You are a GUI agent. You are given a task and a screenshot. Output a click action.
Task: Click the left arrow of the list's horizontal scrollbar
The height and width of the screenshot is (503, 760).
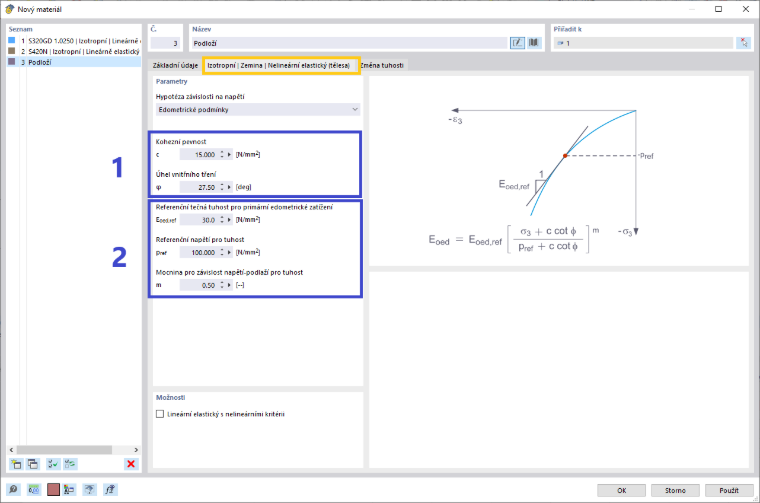[x=12, y=450]
